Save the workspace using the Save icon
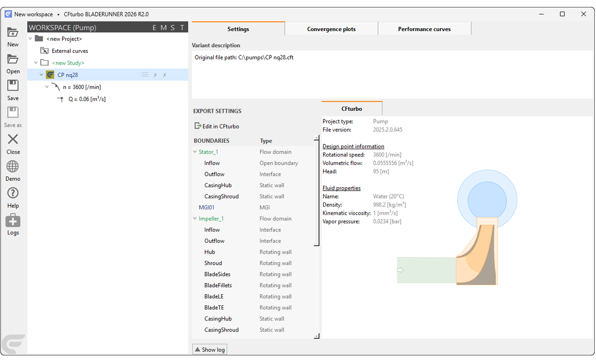The width and height of the screenshot is (596, 364). point(13,86)
